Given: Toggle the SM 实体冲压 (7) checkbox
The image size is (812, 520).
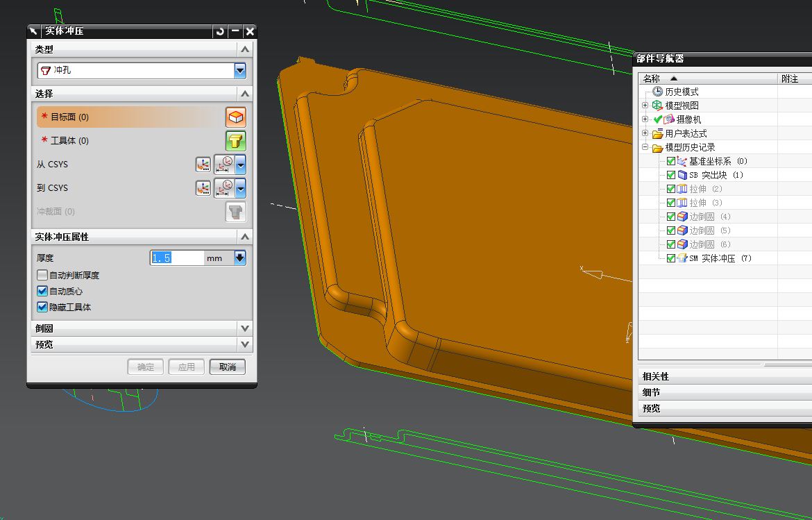Looking at the screenshot, I should pyautogui.click(x=670, y=258).
